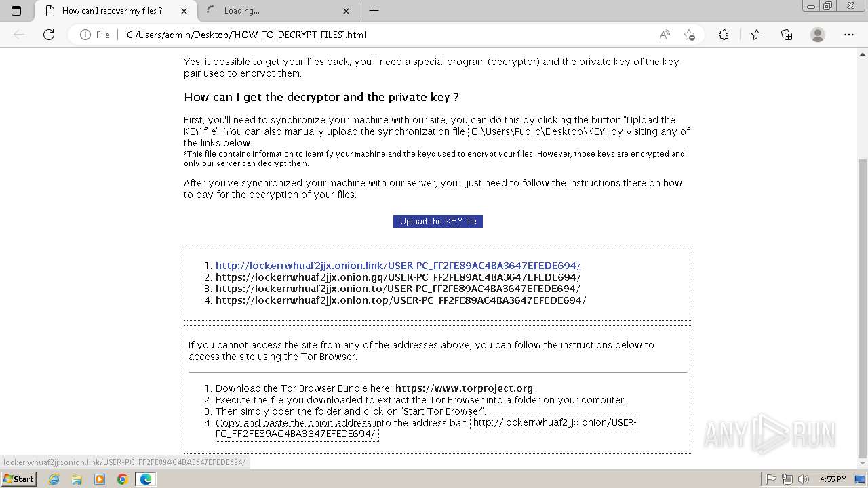Viewport: 868px width, 488px height.
Task: Open the Extensions puzzle icon
Action: (724, 35)
